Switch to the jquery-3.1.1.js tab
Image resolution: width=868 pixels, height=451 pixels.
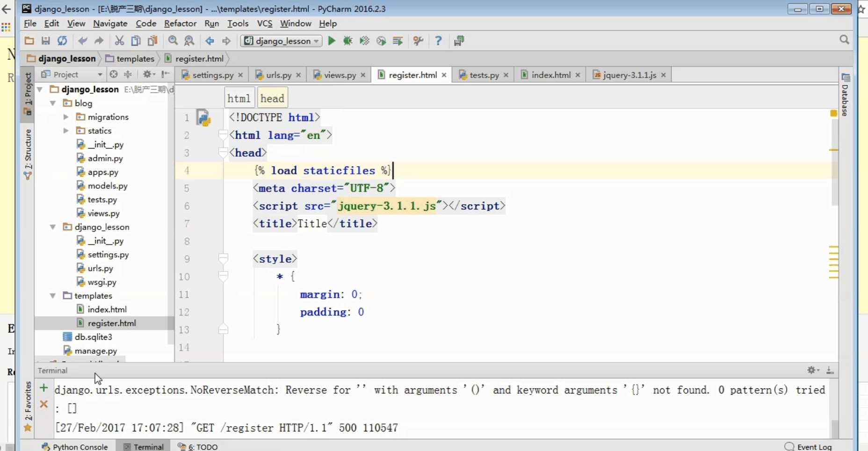(x=629, y=75)
